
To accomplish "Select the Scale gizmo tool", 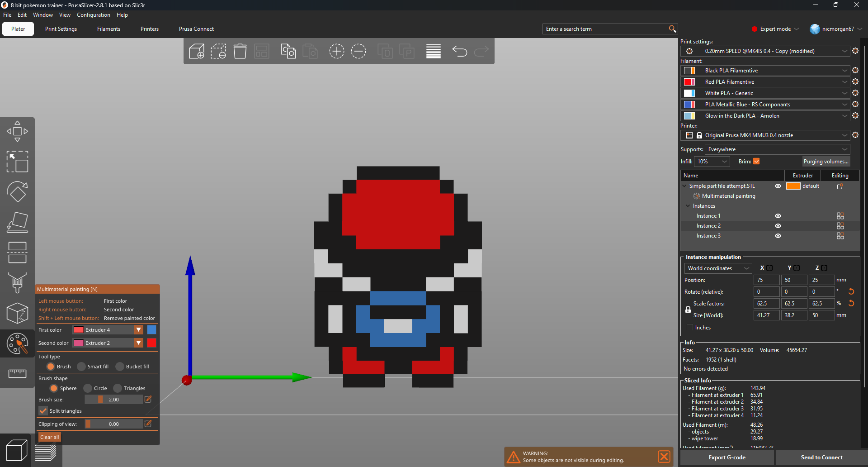I will pos(17,162).
